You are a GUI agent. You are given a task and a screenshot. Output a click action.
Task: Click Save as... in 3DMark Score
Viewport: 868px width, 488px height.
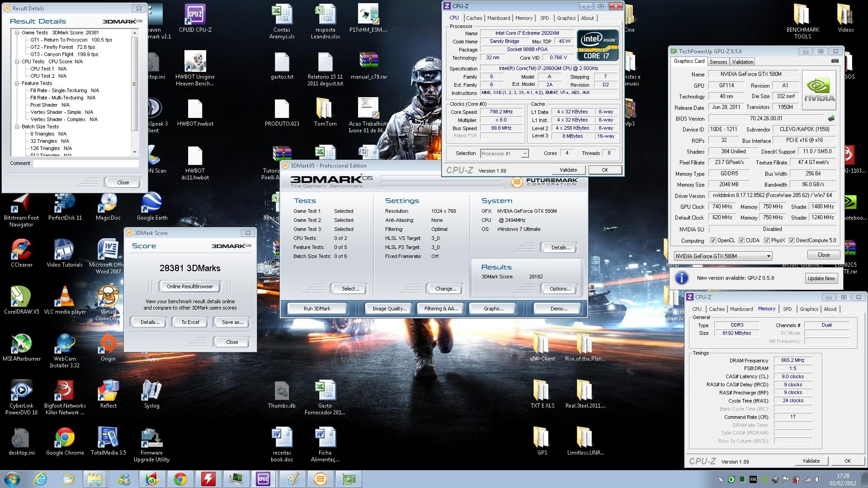tap(232, 322)
